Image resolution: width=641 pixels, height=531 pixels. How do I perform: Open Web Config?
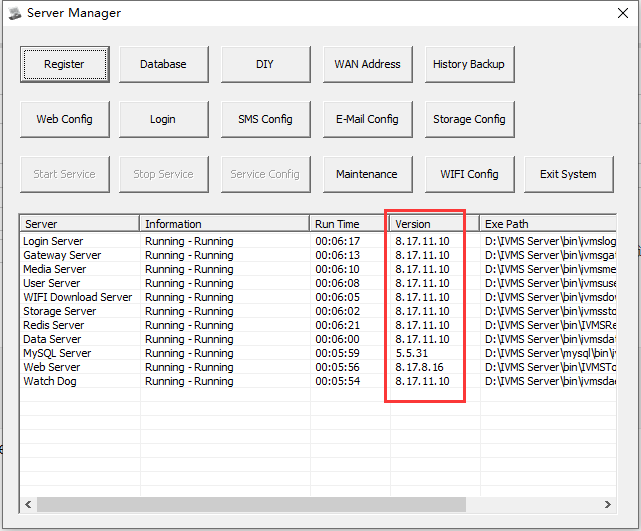65,119
